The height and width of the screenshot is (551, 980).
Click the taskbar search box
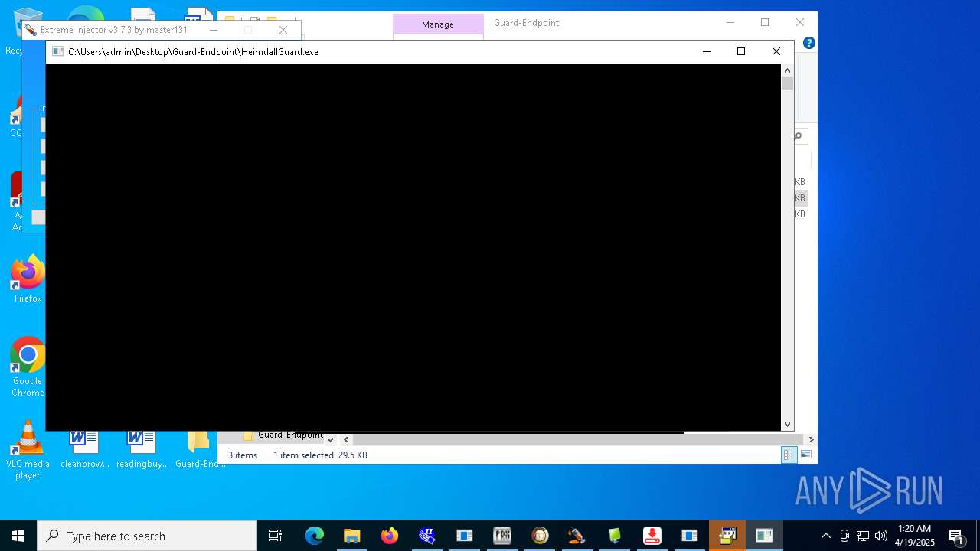(x=147, y=536)
